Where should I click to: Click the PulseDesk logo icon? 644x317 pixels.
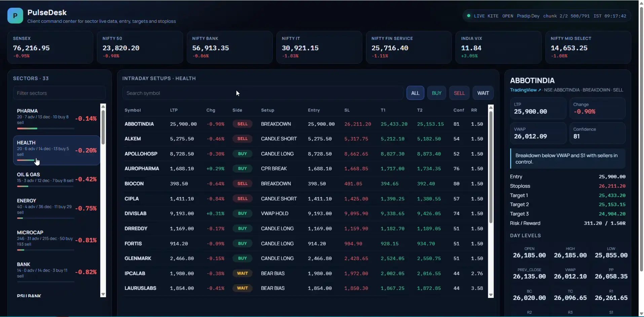tap(15, 15)
